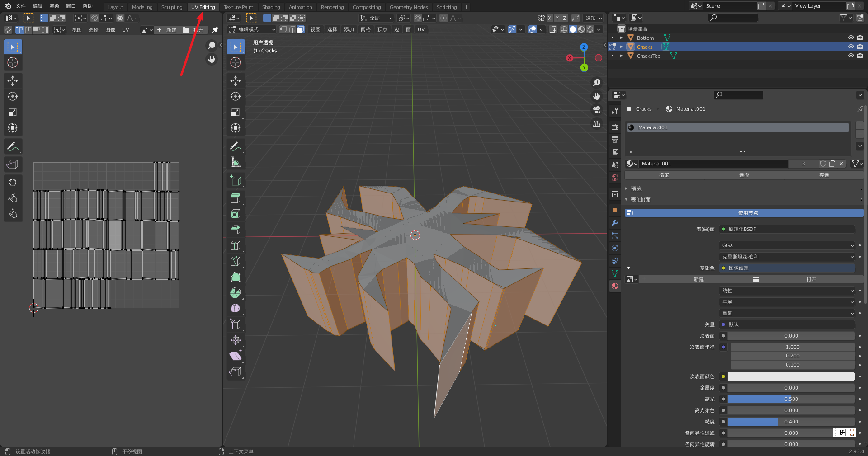Select the Knife tool
This screenshot has width=868, height=456.
coord(236,261)
